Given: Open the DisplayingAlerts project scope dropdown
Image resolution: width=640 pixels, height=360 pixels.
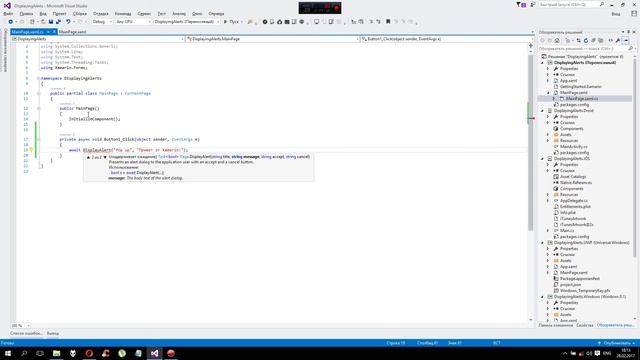Looking at the screenshot, I should (x=98, y=39).
